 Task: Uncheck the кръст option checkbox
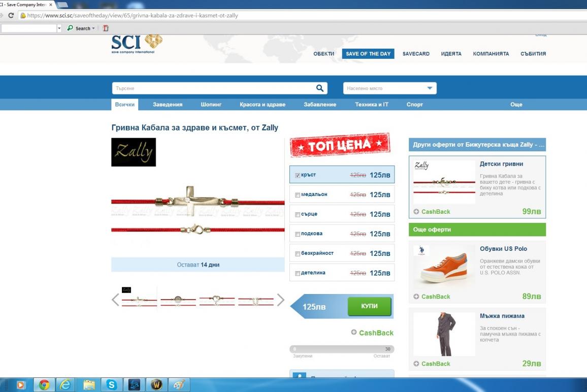298,175
